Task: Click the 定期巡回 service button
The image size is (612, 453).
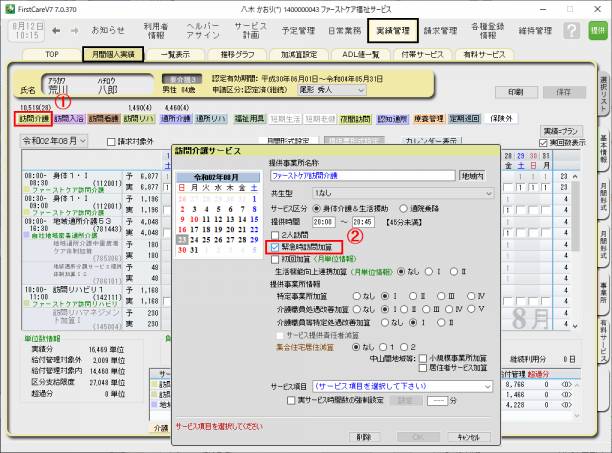Action: point(467,118)
